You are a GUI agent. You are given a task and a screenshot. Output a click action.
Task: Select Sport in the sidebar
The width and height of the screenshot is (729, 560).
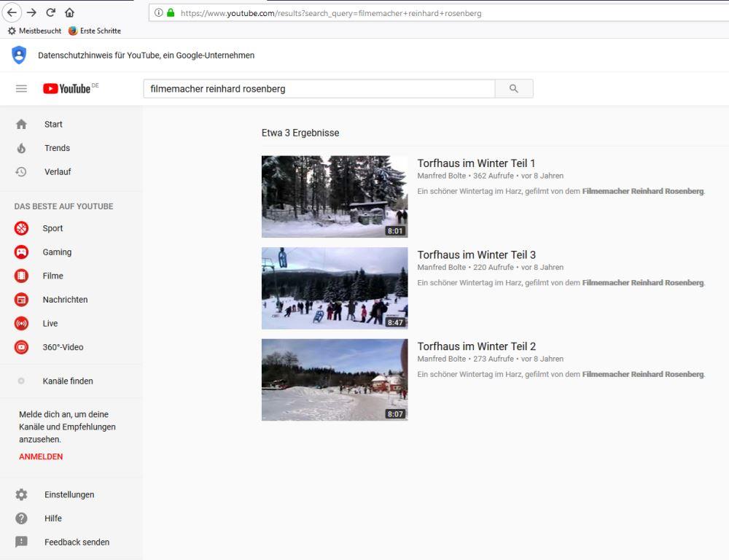click(52, 228)
